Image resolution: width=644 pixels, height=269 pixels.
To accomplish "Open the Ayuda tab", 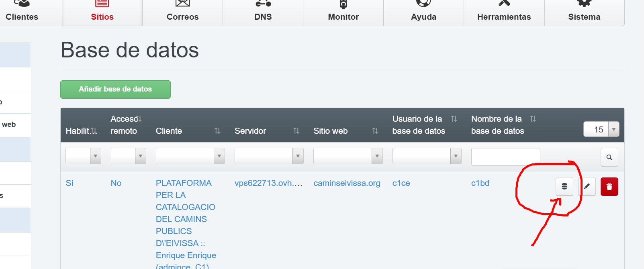I will point(424,13).
